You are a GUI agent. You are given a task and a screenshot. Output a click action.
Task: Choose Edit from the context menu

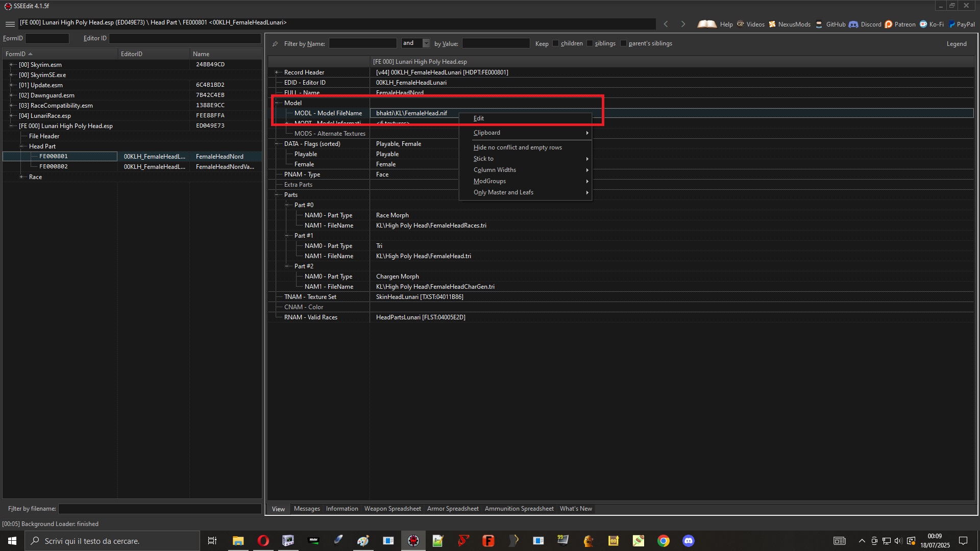tap(525, 118)
